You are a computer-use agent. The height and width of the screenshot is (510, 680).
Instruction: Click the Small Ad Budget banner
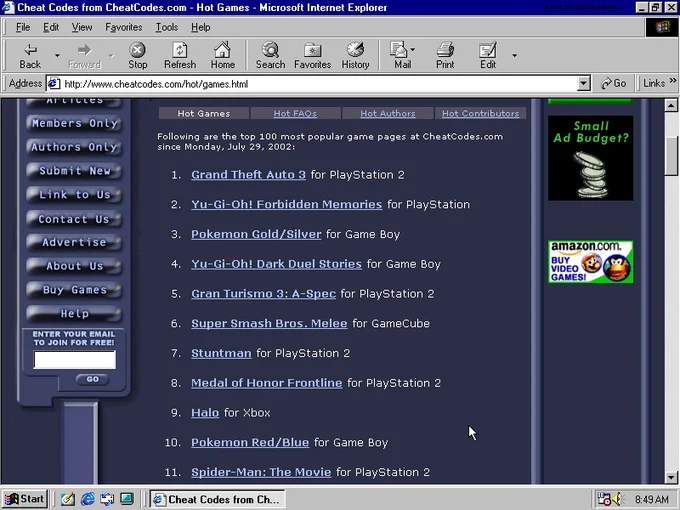coord(590,158)
